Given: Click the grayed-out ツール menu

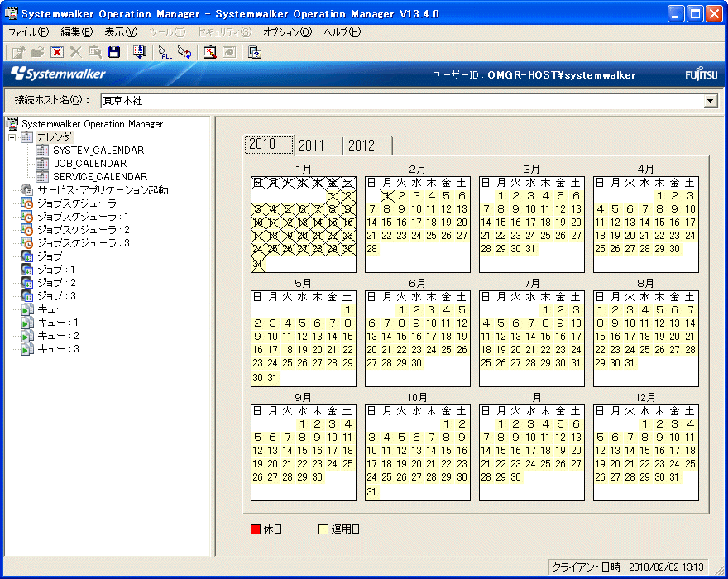Looking at the screenshot, I should click(x=167, y=32).
